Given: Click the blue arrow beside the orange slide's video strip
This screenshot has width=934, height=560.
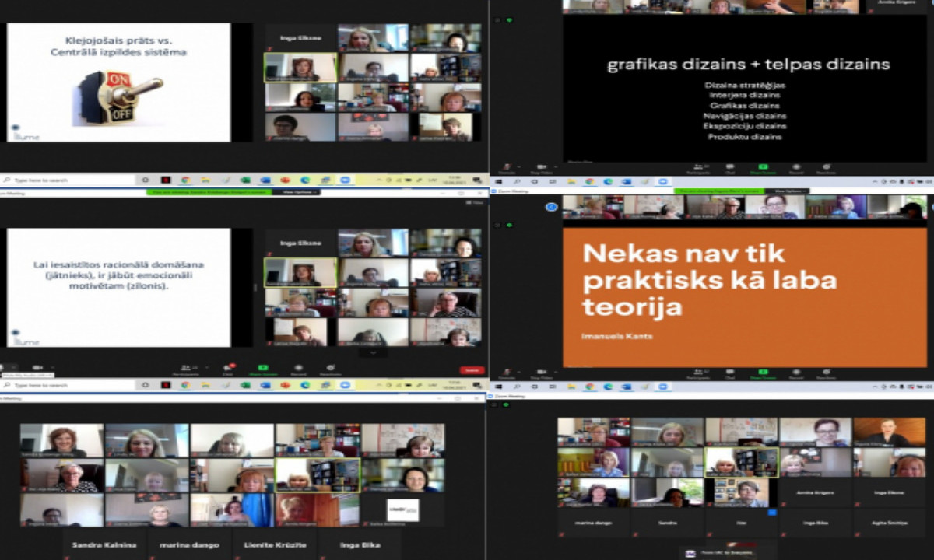Looking at the screenshot, I should tap(552, 207).
